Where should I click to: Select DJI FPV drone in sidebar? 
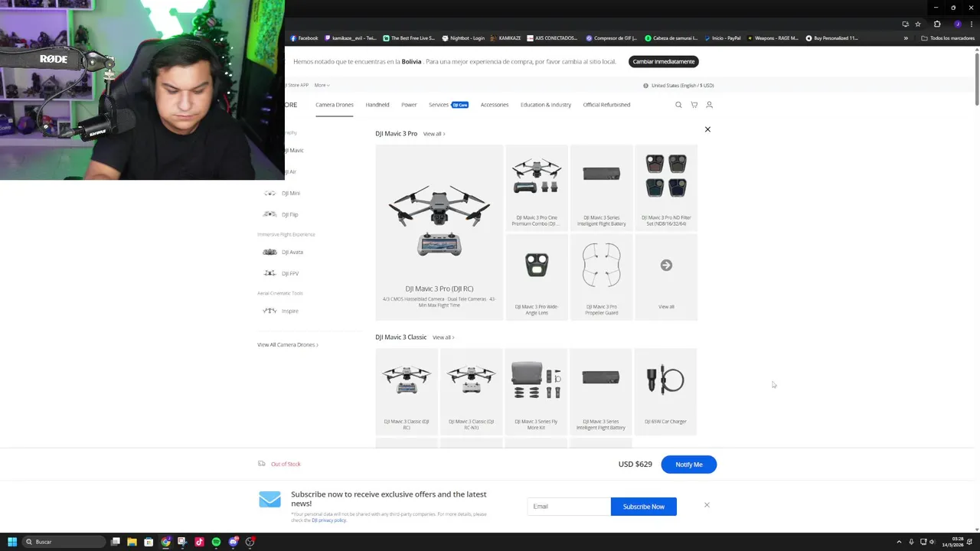280,273
